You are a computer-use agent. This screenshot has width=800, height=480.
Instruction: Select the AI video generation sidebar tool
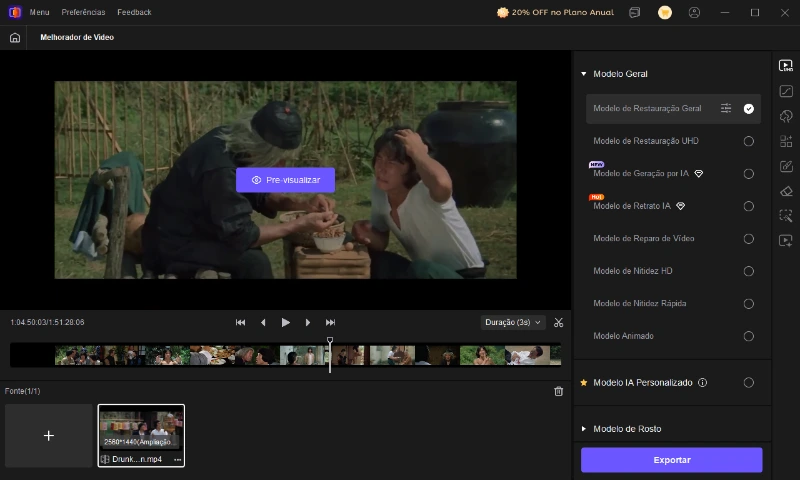786,240
